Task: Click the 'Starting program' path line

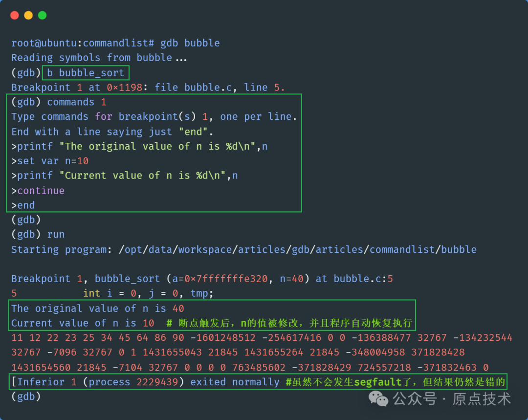Action: point(244,249)
